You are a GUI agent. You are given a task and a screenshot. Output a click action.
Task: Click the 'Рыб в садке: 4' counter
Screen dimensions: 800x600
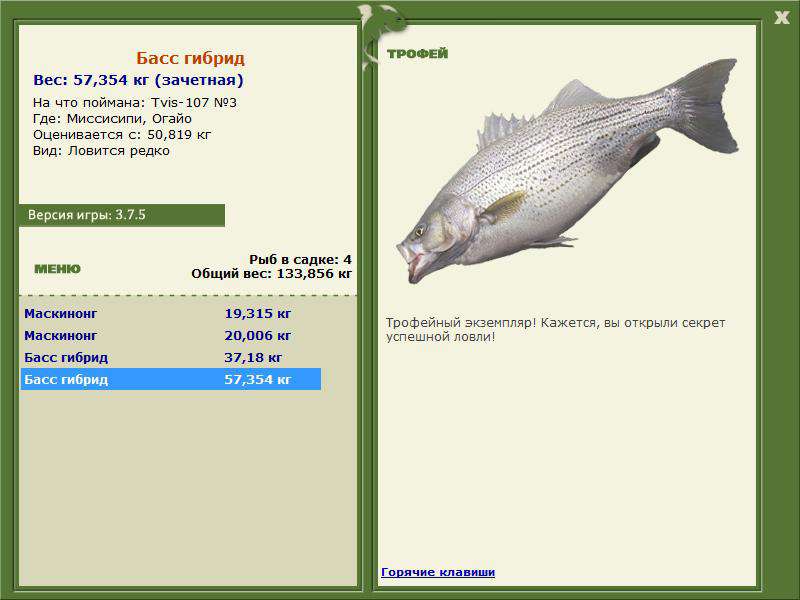300,259
